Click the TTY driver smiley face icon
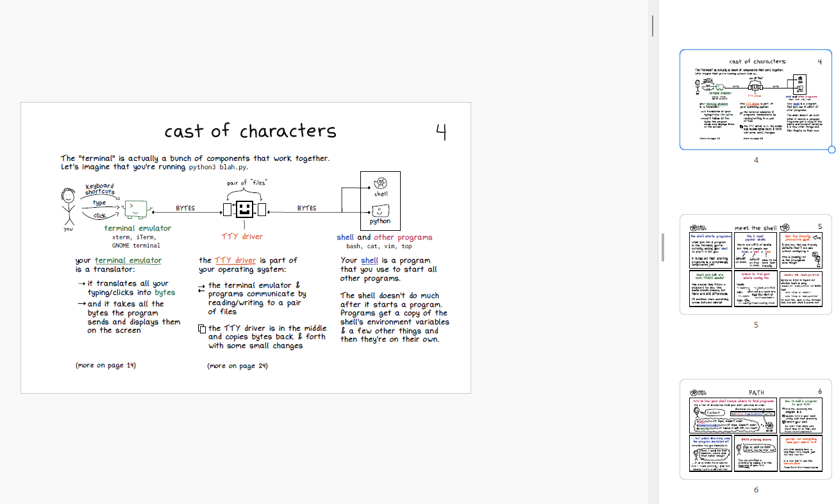Viewport: 836px width, 504px height. [x=244, y=209]
